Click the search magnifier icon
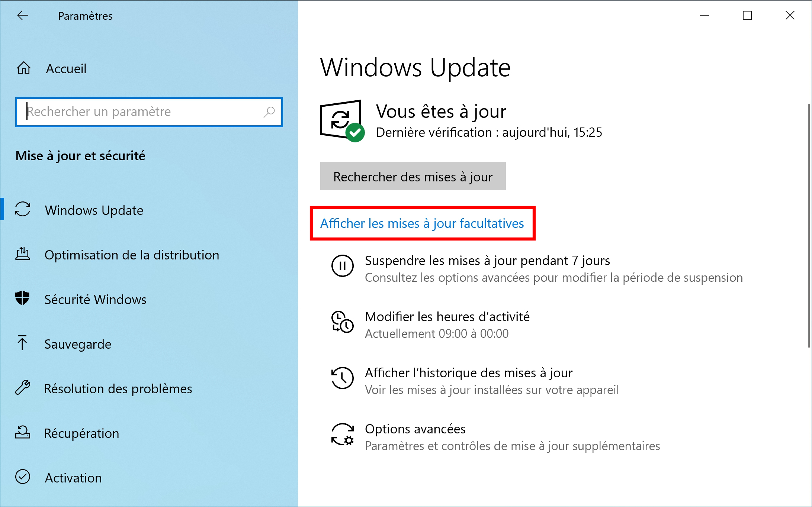Image resolution: width=812 pixels, height=507 pixels. pos(269,112)
